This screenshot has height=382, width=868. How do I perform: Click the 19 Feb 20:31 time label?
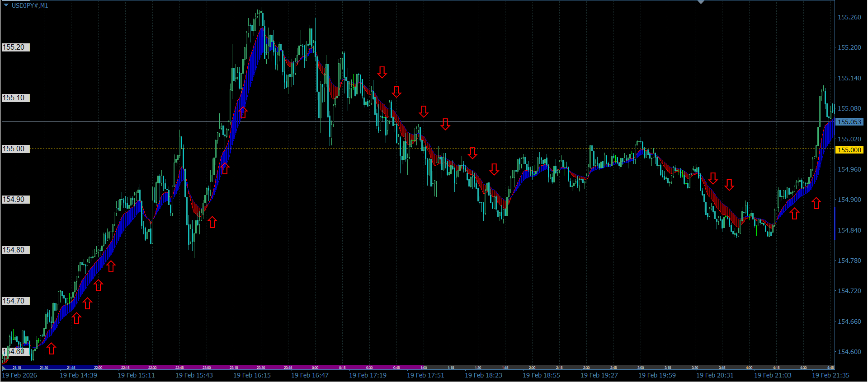click(715, 375)
